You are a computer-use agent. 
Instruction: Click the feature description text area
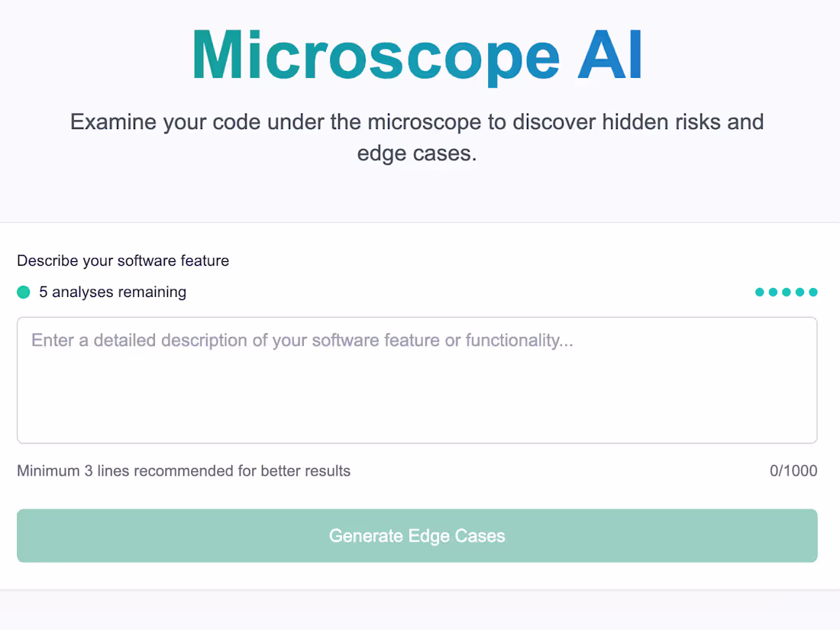pos(418,380)
